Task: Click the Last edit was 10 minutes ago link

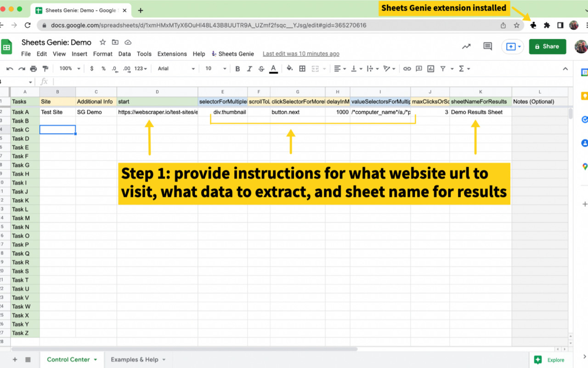Action: pyautogui.click(x=301, y=54)
